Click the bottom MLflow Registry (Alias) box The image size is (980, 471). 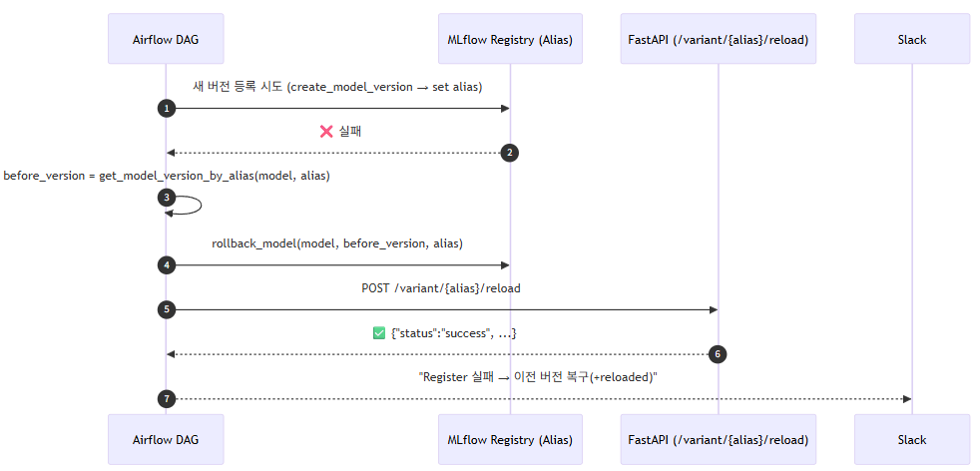pos(510,439)
